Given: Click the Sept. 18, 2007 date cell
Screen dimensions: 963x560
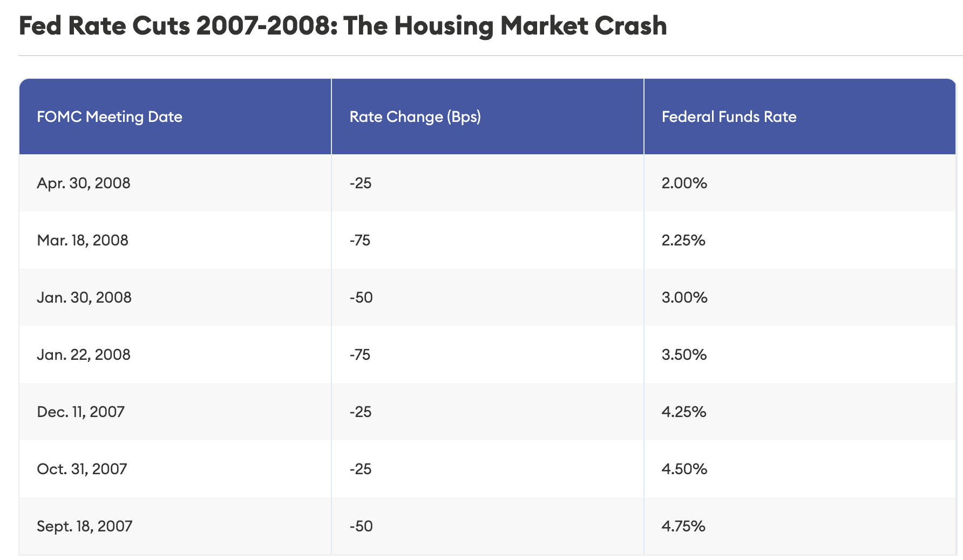Looking at the screenshot, I should pos(85,526).
